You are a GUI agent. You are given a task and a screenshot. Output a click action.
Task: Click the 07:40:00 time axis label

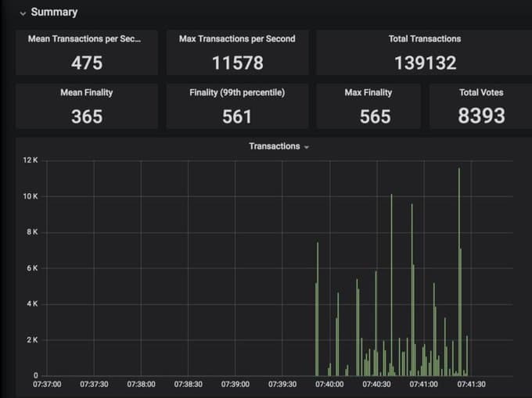pyautogui.click(x=329, y=385)
